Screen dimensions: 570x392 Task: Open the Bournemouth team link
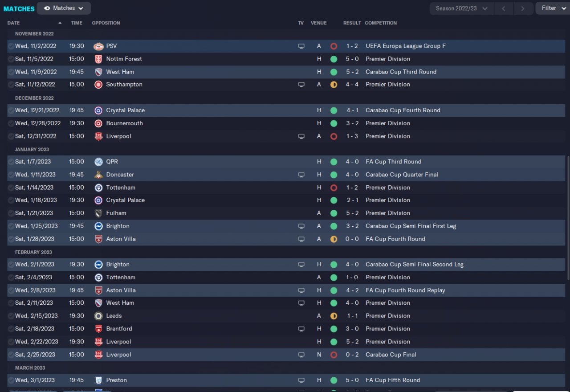(x=124, y=123)
